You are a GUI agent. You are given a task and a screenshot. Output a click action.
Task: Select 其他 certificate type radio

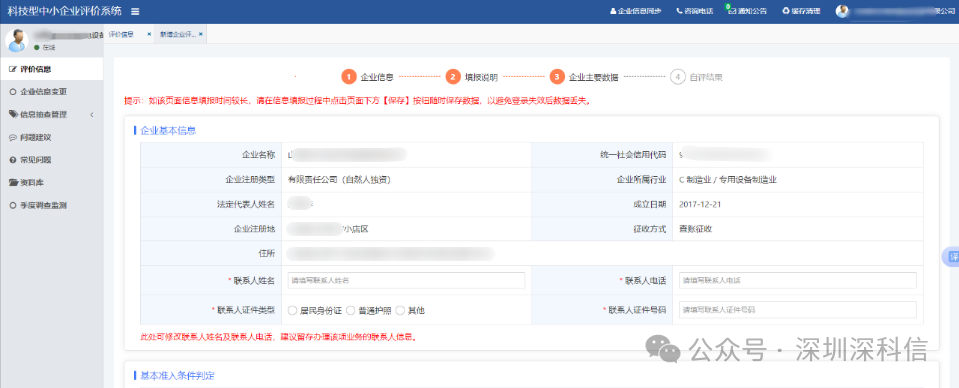click(400, 311)
